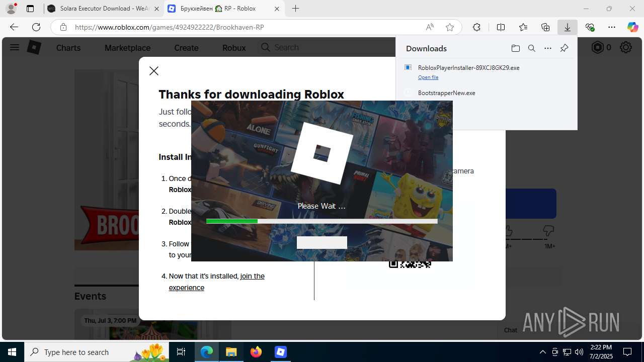Open Create in Roblox navigation

(x=186, y=48)
